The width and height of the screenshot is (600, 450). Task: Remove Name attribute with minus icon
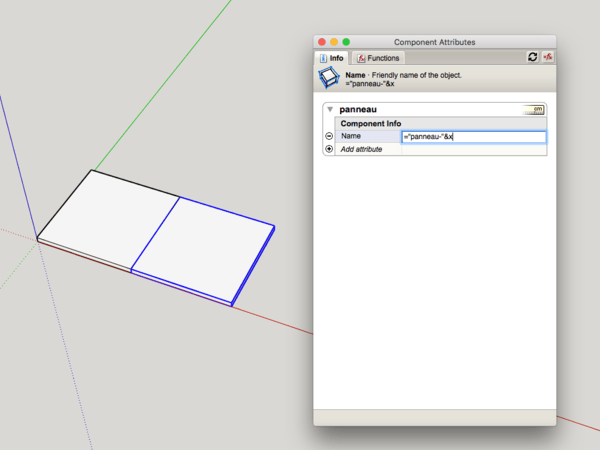pos(329,136)
